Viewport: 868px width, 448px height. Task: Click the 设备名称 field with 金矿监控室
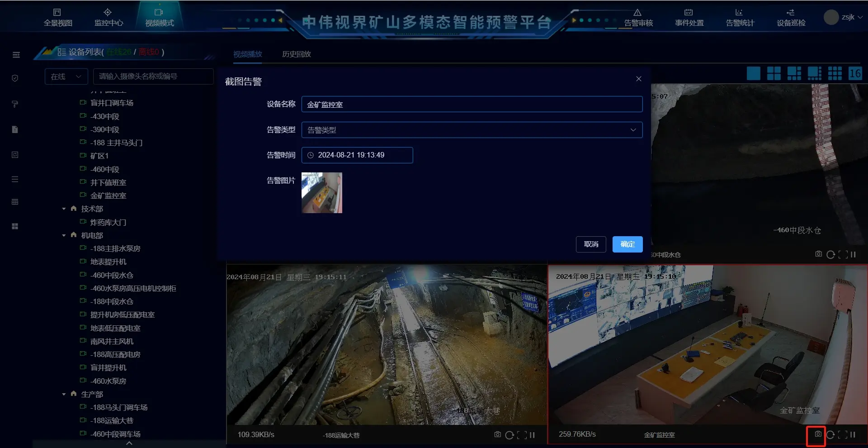[472, 104]
